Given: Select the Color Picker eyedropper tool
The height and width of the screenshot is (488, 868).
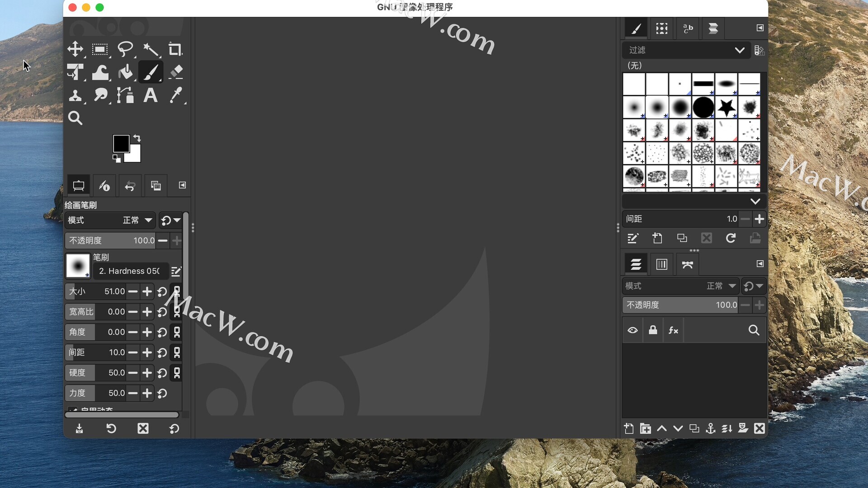Looking at the screenshot, I should tap(176, 95).
